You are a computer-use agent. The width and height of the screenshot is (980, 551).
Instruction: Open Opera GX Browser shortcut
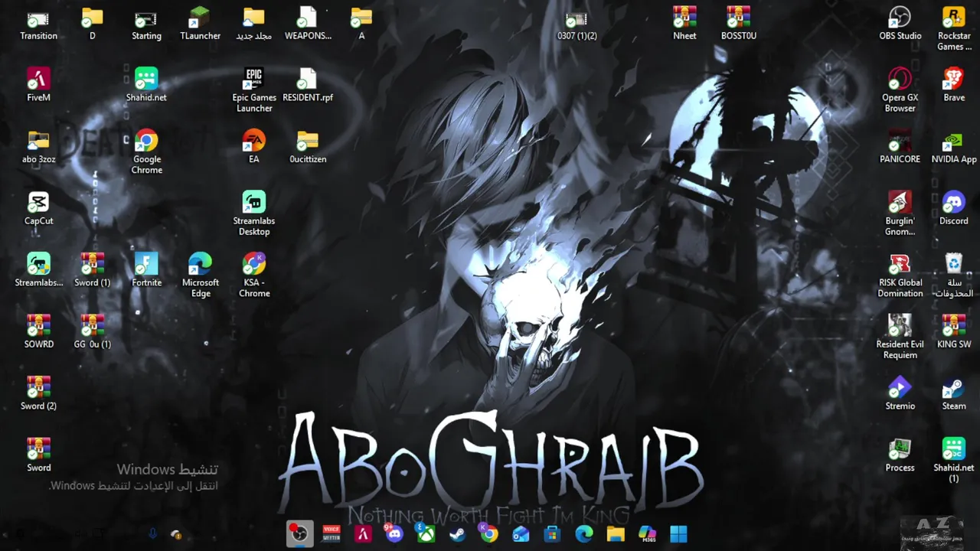point(900,90)
